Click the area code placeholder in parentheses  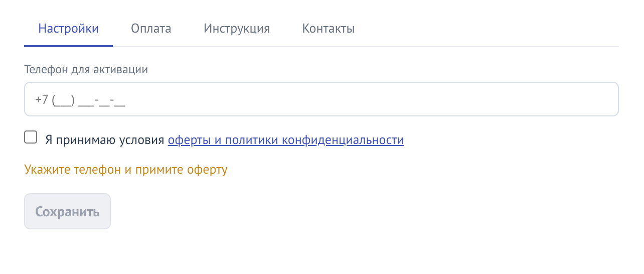(63, 100)
